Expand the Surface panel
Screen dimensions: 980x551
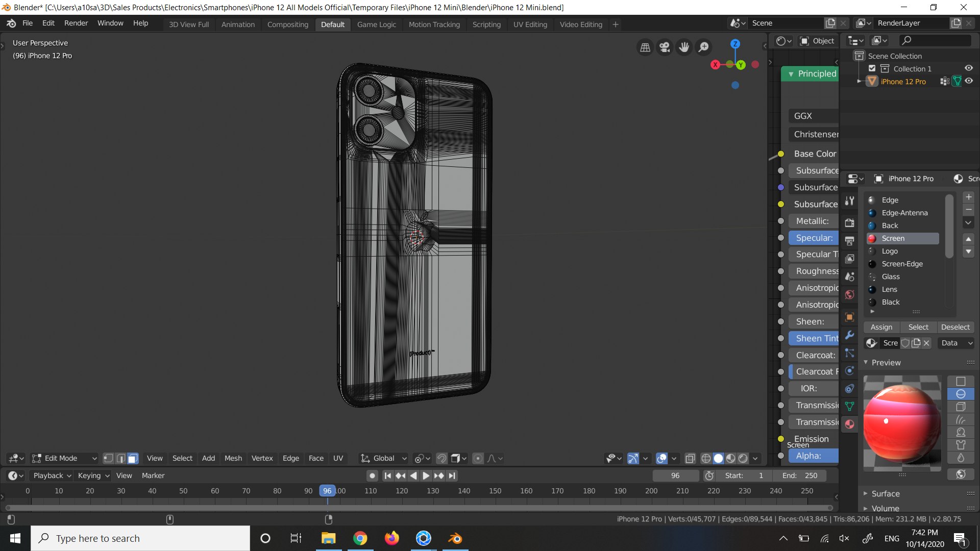tap(886, 493)
